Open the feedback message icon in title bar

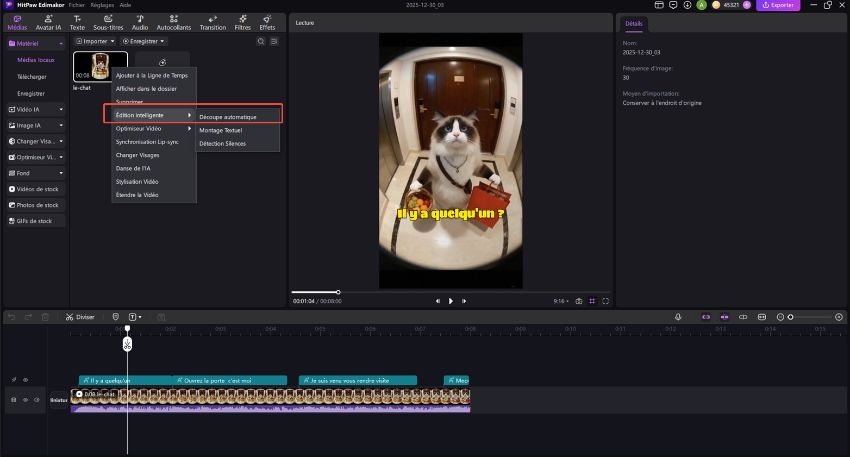[x=673, y=5]
